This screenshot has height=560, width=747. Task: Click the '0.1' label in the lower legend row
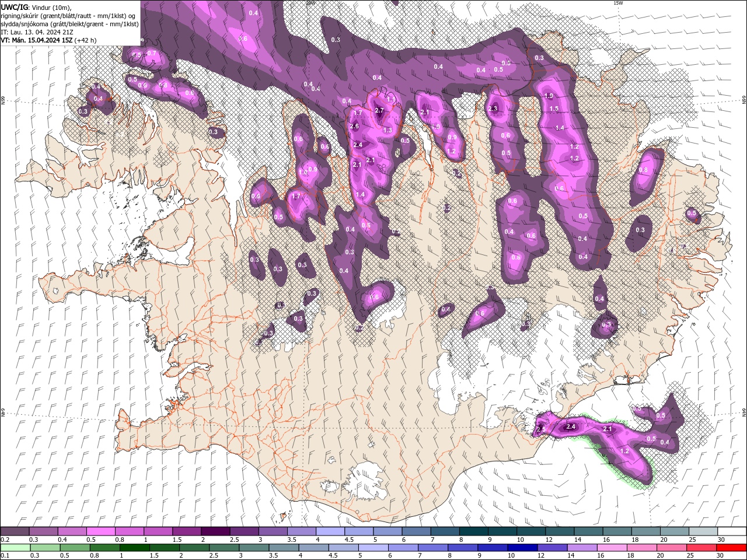5,556
